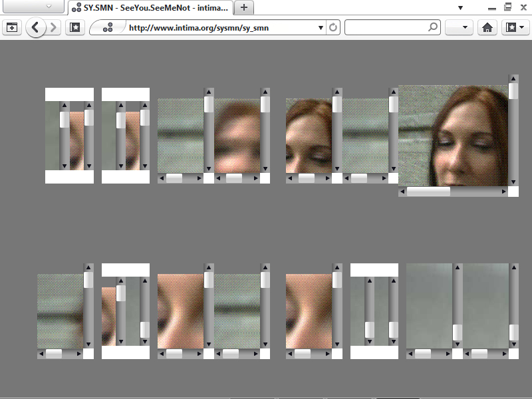Click inside the search box
The width and height of the screenshot is (532, 399).
pos(386,28)
